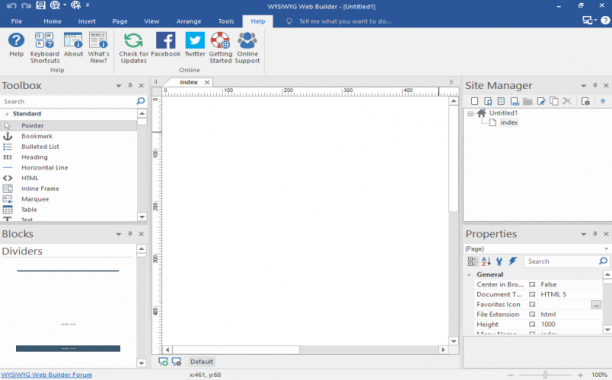Click the new page icon in Site Manager
The height and width of the screenshot is (380, 612).
(x=474, y=101)
